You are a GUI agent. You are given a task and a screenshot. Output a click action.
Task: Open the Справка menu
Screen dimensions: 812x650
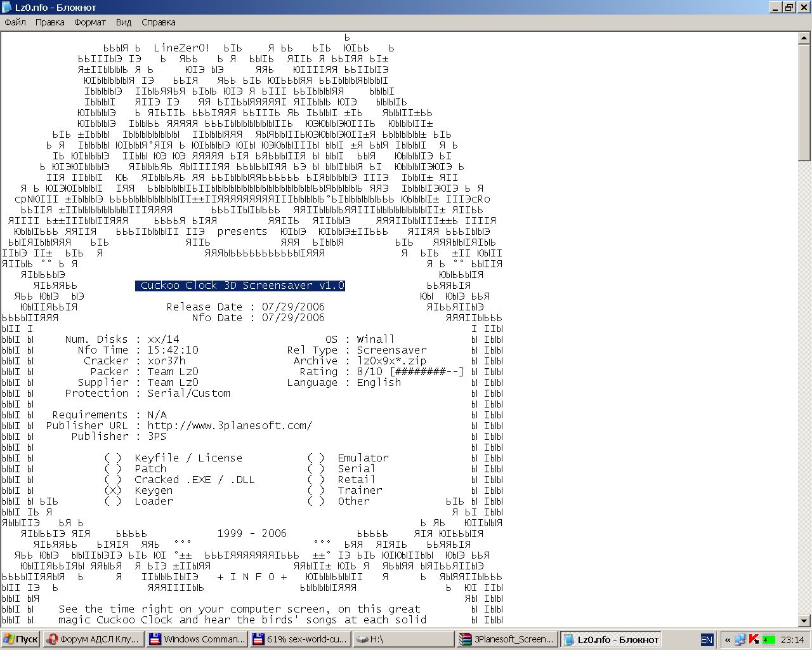(x=159, y=22)
